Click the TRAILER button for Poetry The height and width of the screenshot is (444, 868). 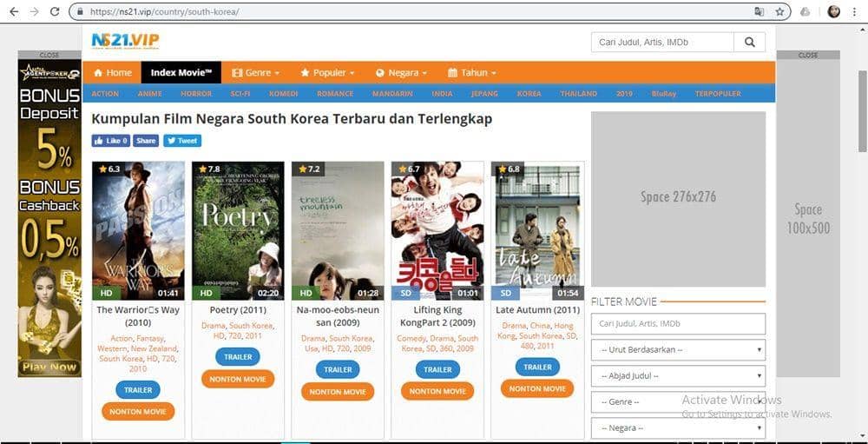tap(238, 356)
